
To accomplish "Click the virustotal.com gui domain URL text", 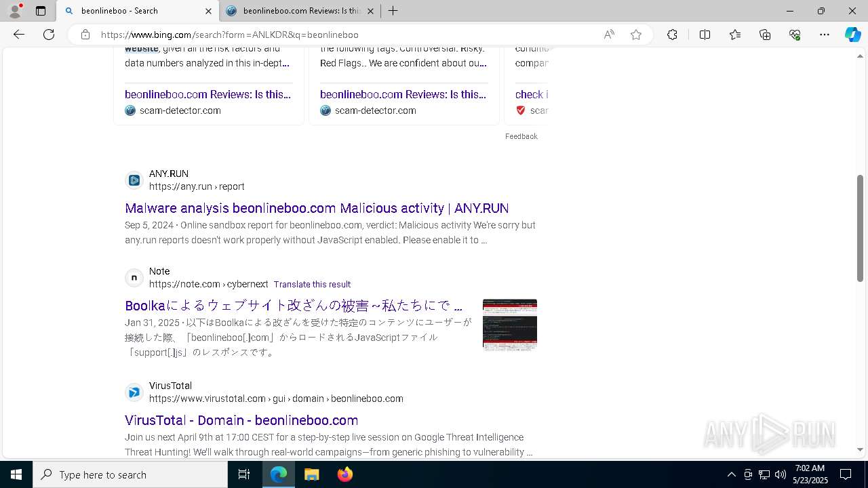I will point(276,399).
